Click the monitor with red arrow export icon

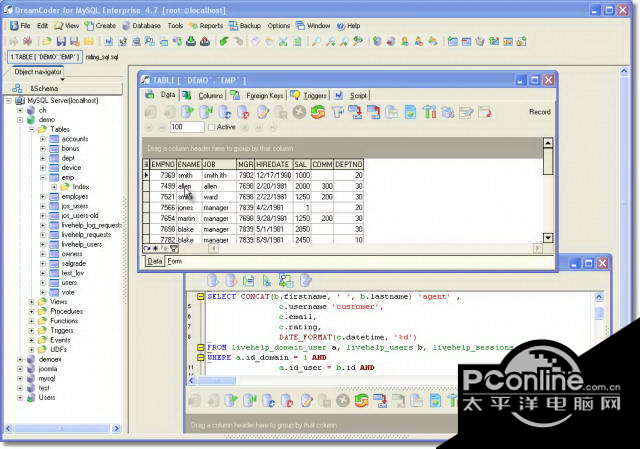click(x=356, y=112)
